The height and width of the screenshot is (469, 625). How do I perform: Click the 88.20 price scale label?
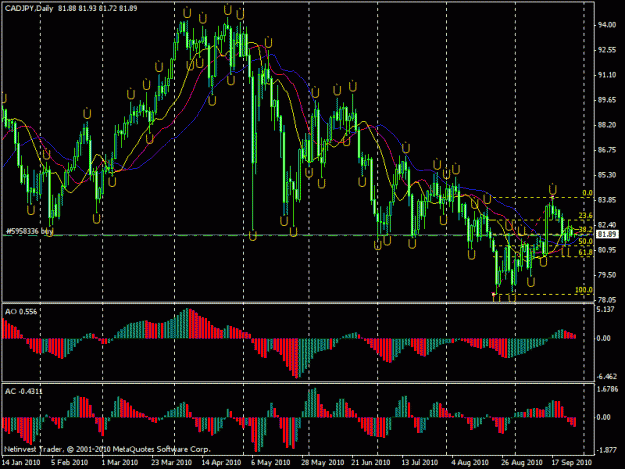pos(607,125)
